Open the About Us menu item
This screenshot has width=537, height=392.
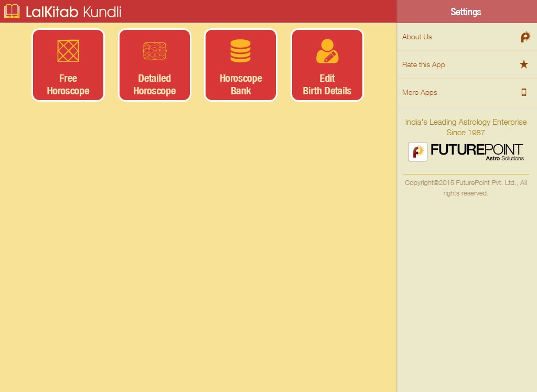467,37
